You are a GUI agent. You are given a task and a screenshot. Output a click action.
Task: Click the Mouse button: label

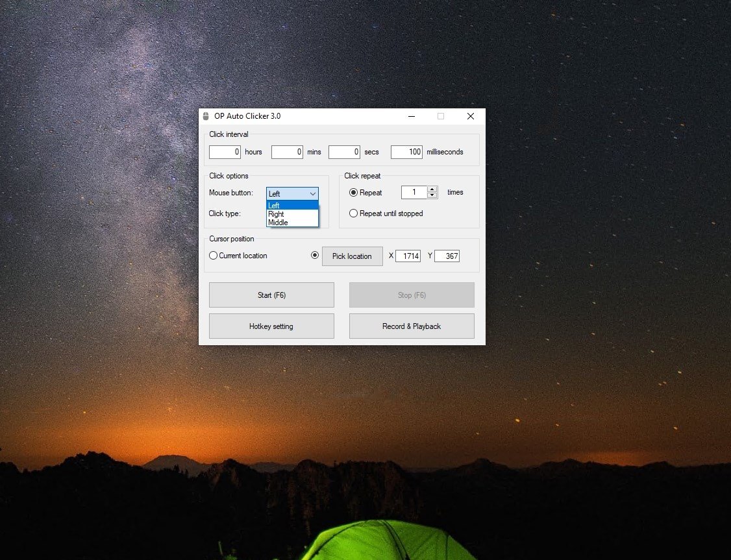coord(230,193)
